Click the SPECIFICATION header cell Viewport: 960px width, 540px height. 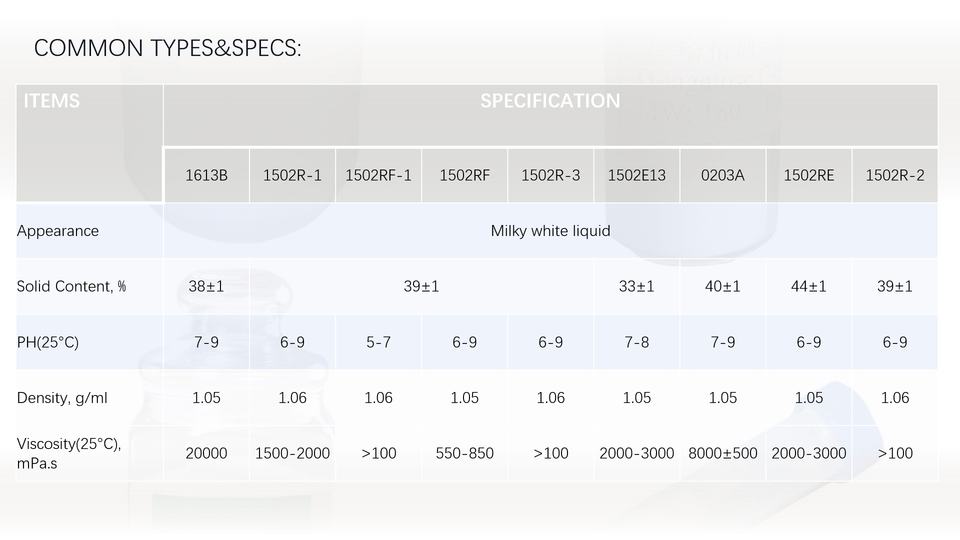pyautogui.click(x=550, y=101)
